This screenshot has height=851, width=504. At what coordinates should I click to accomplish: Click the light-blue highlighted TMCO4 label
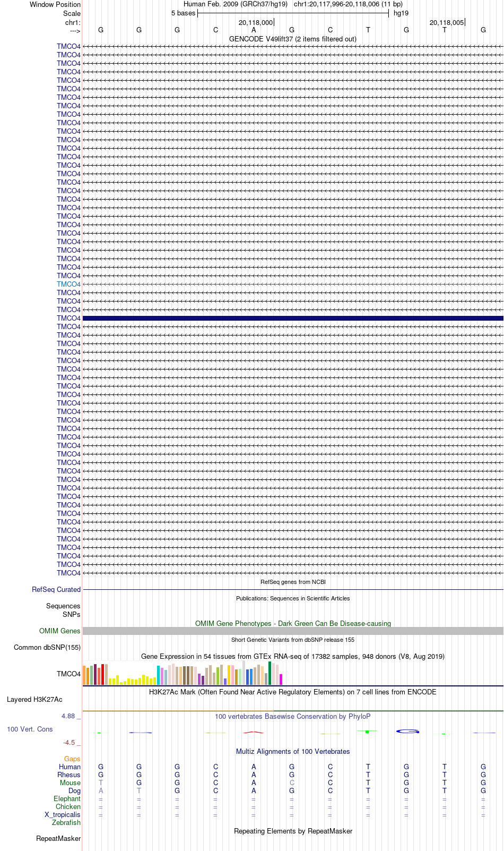pos(68,284)
